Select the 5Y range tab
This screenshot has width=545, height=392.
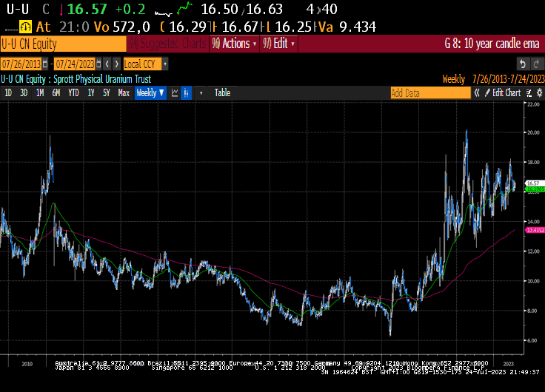(x=107, y=92)
